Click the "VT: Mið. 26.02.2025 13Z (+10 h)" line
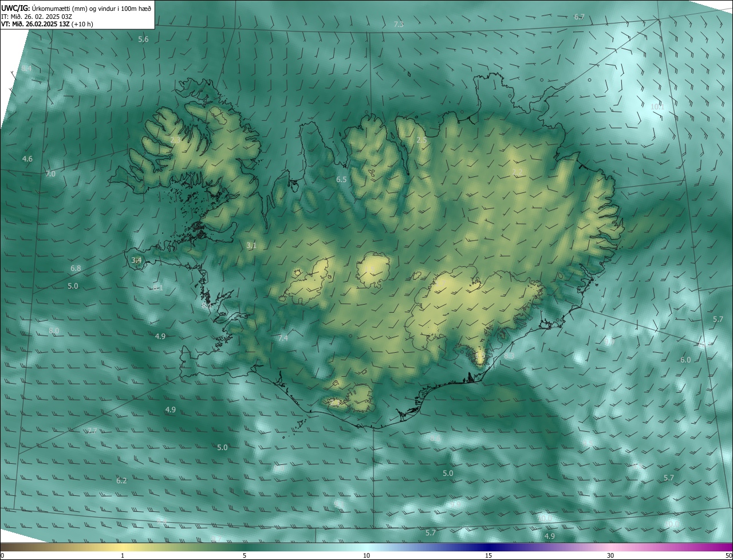Image resolution: width=733 pixels, height=560 pixels. click(47, 24)
